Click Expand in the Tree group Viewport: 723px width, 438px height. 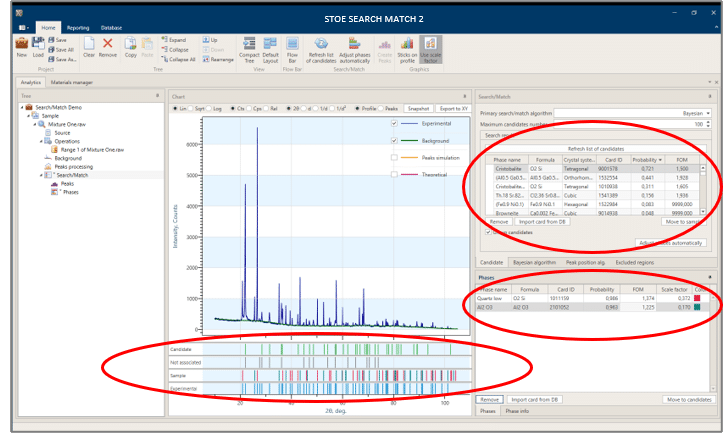[x=173, y=40]
